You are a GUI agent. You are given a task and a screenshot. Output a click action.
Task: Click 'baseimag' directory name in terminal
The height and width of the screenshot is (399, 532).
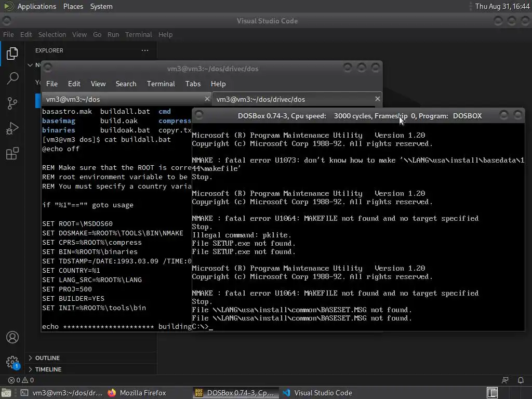point(59,121)
